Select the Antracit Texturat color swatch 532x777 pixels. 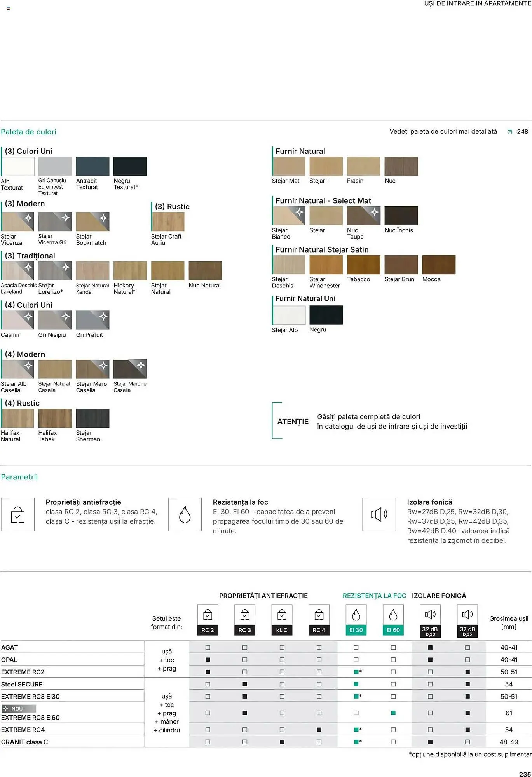(92, 166)
